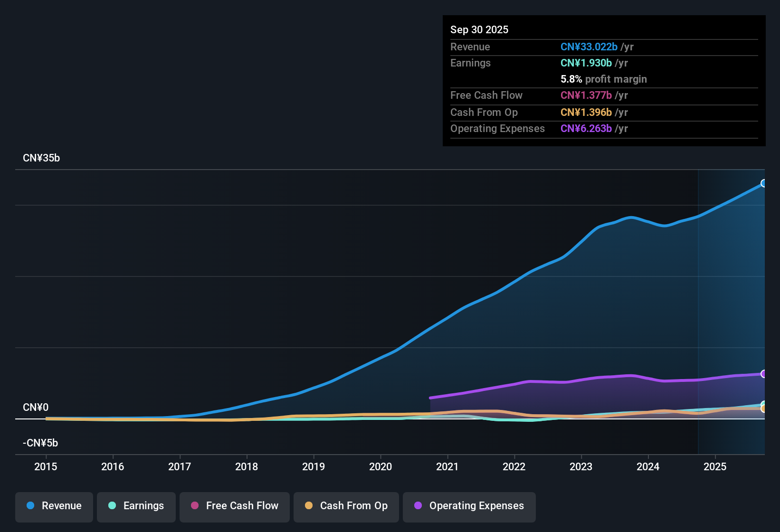Viewport: 780px width, 532px height.
Task: Click the CN¥35b y-axis label
Action: pyautogui.click(x=41, y=158)
